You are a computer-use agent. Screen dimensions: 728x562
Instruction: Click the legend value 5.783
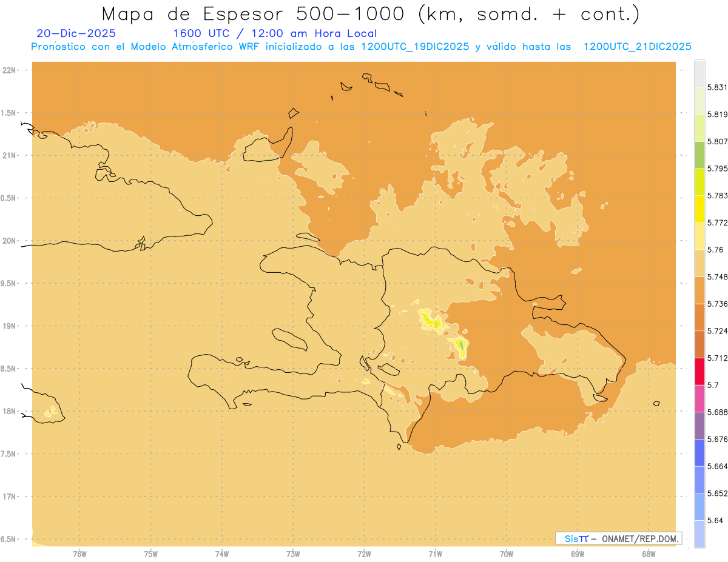tap(718, 195)
